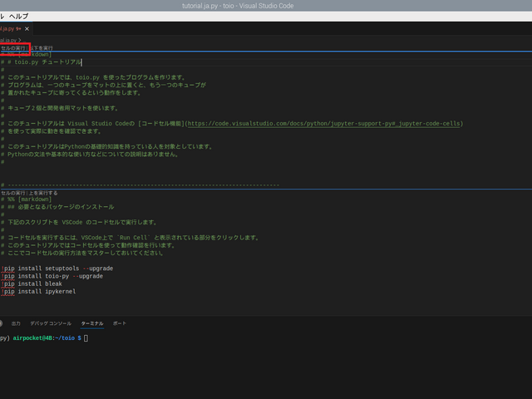
Task: Click 以下を実行 code lens
Action: [42, 48]
